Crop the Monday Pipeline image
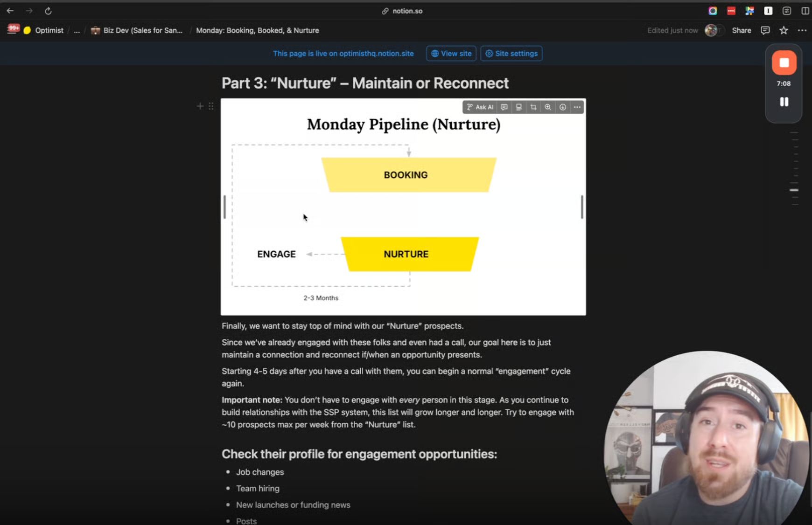Image resolution: width=812 pixels, height=525 pixels. pos(533,107)
